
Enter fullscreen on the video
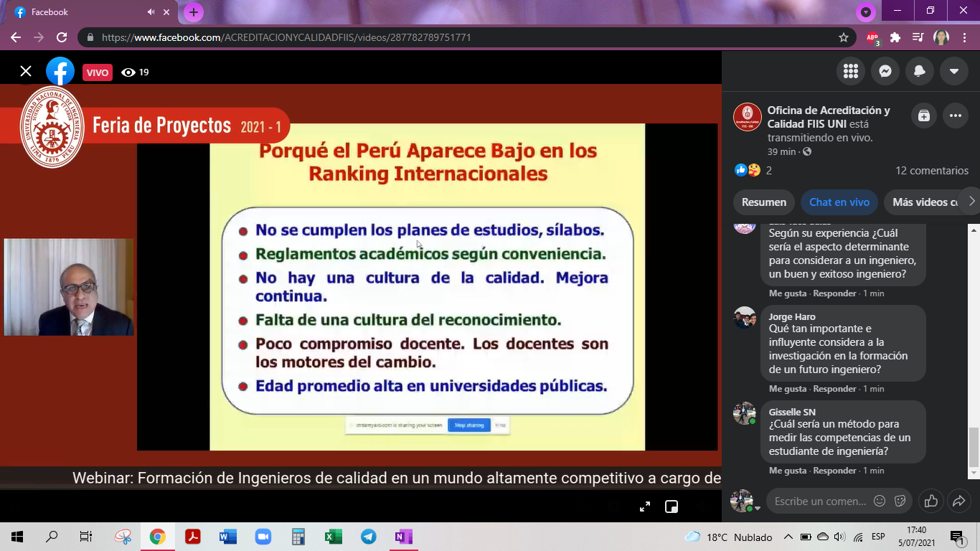[645, 507]
